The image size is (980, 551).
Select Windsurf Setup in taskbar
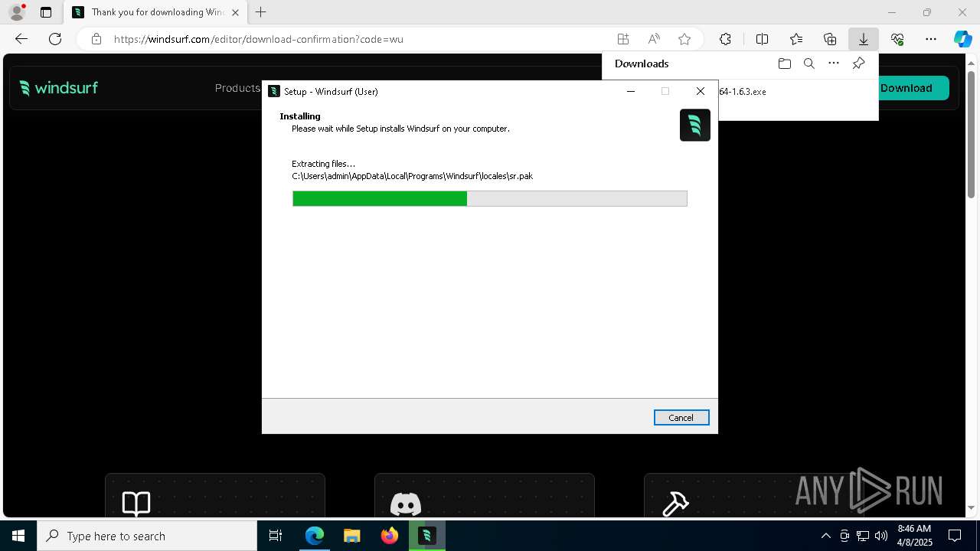(x=427, y=536)
